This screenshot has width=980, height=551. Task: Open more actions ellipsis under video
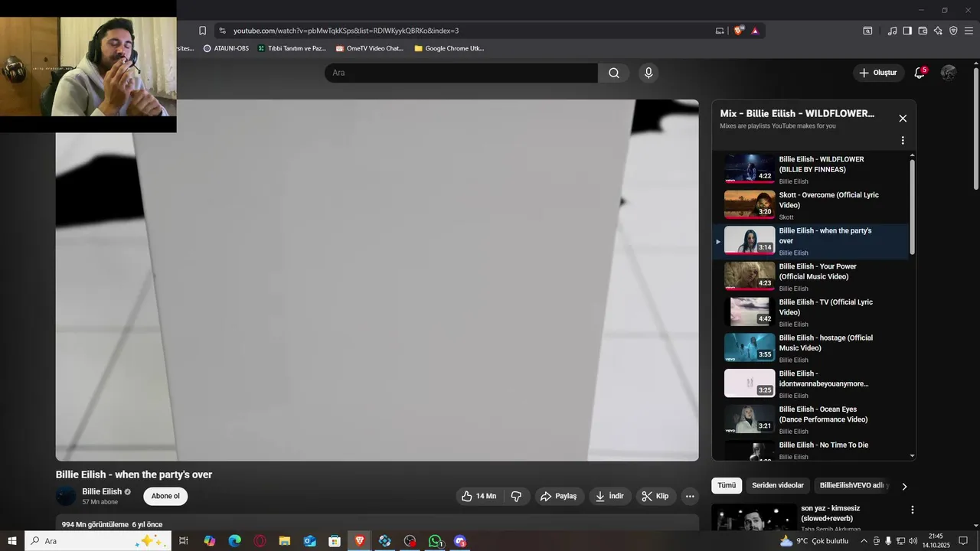690,496
